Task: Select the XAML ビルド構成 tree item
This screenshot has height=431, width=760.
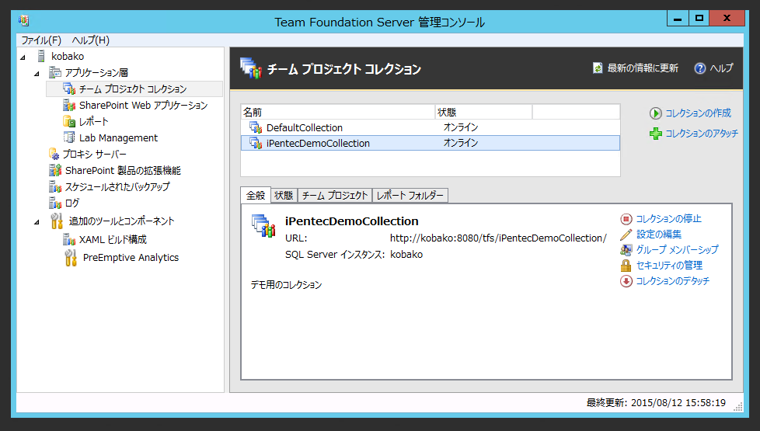Action: pyautogui.click(x=113, y=239)
